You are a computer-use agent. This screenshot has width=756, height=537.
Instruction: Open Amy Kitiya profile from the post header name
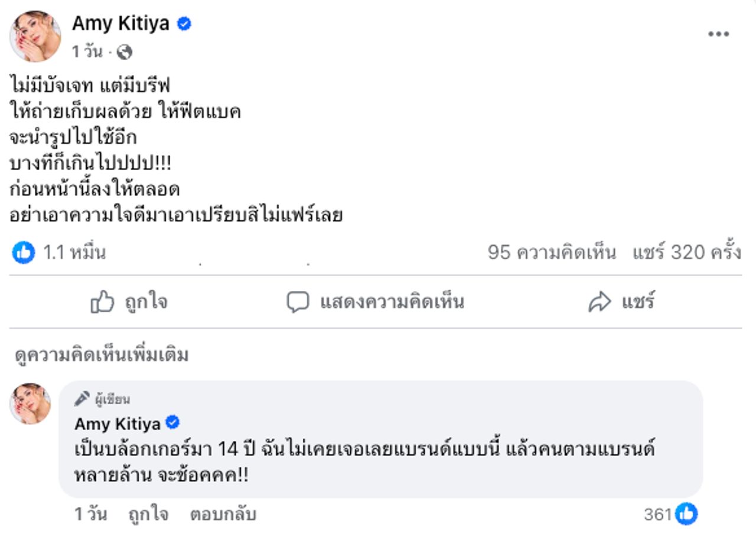point(120,24)
